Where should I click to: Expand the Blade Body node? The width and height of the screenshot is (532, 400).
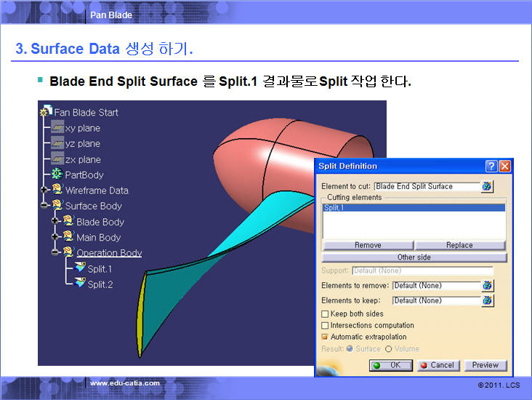point(55,222)
